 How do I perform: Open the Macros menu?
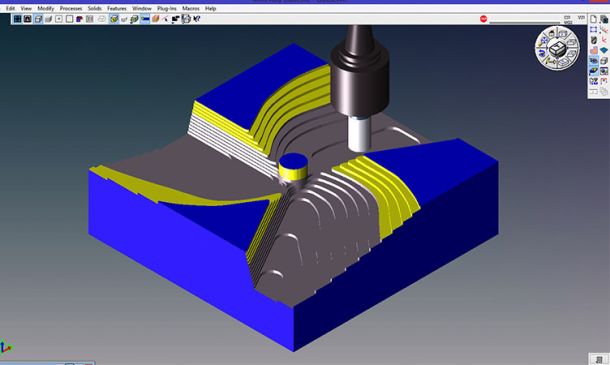(191, 8)
